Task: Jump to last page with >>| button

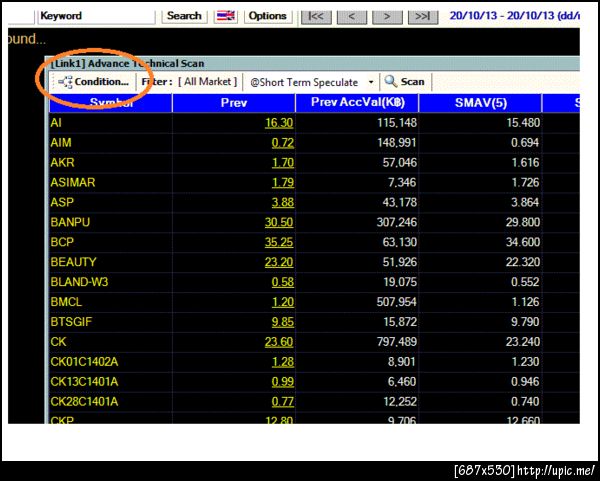Action: [x=423, y=16]
